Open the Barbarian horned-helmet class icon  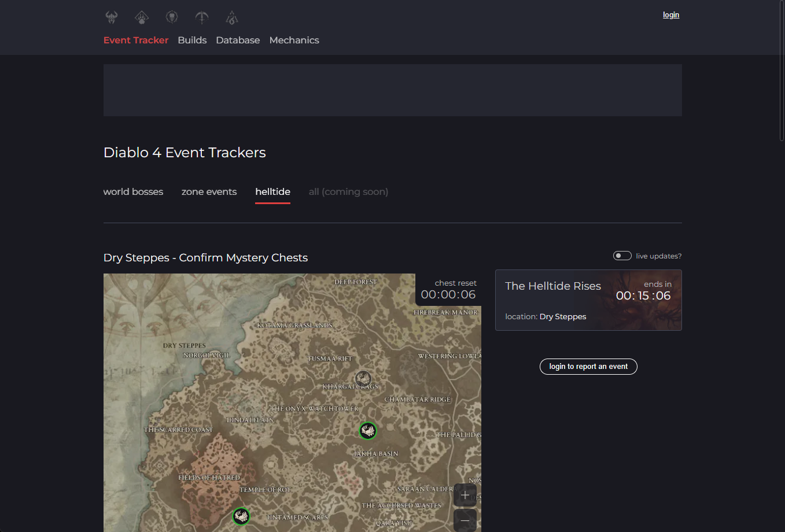tap(112, 17)
